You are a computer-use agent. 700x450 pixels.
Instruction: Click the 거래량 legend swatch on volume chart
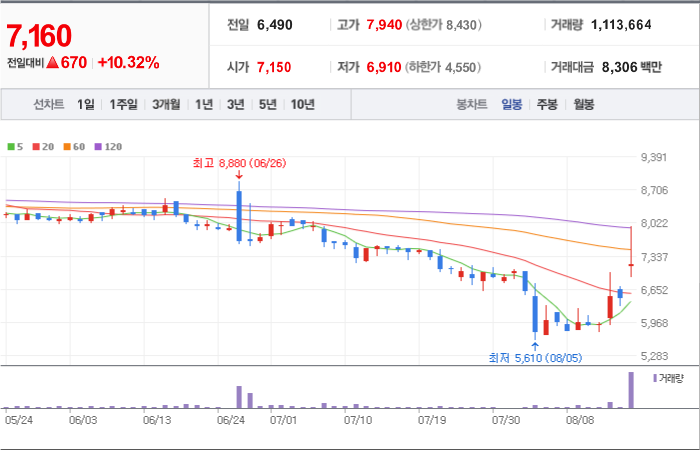(x=655, y=378)
